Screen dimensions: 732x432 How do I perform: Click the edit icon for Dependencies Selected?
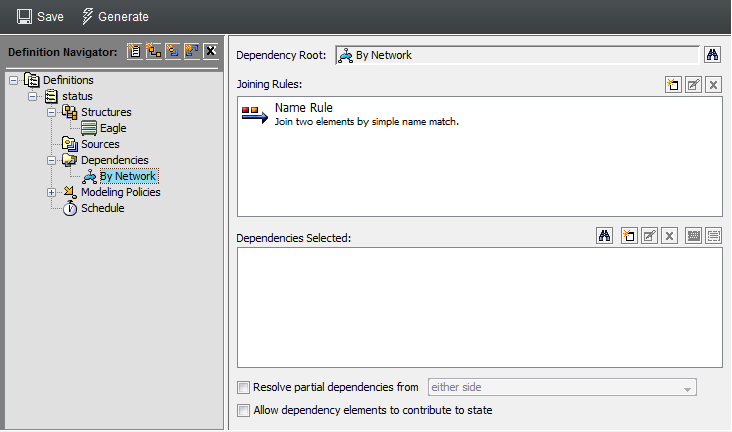[x=649, y=236]
